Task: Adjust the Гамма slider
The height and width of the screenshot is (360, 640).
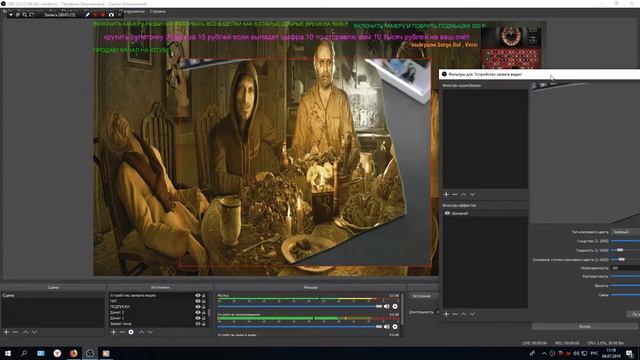Action: 625,295
